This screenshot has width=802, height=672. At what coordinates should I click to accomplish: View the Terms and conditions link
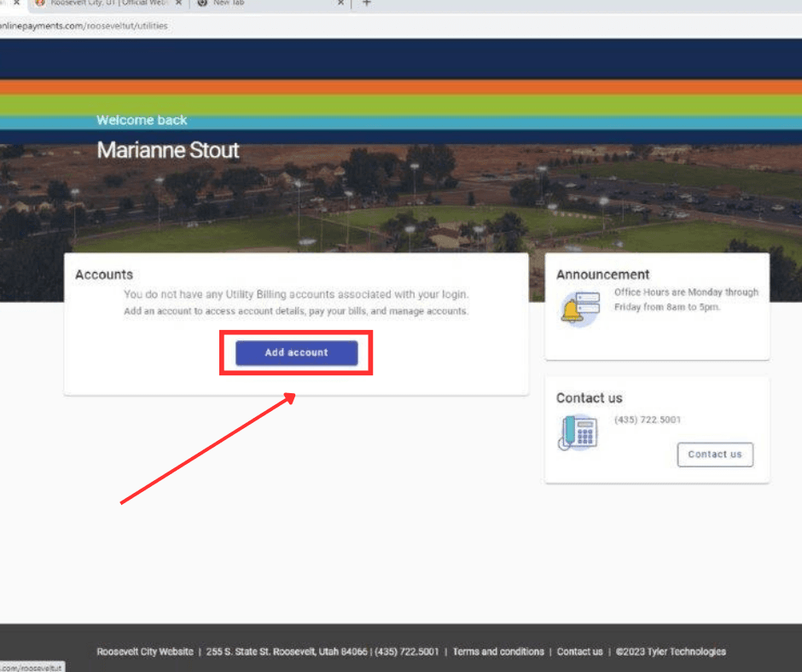[498, 652]
